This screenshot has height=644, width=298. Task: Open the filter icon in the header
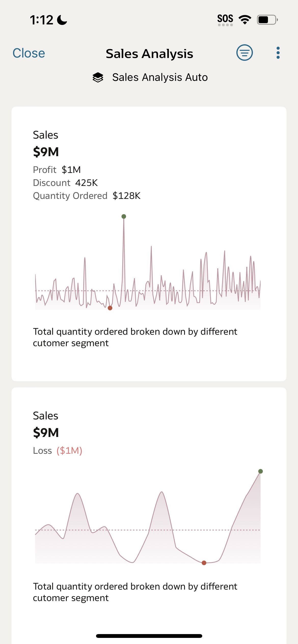244,52
